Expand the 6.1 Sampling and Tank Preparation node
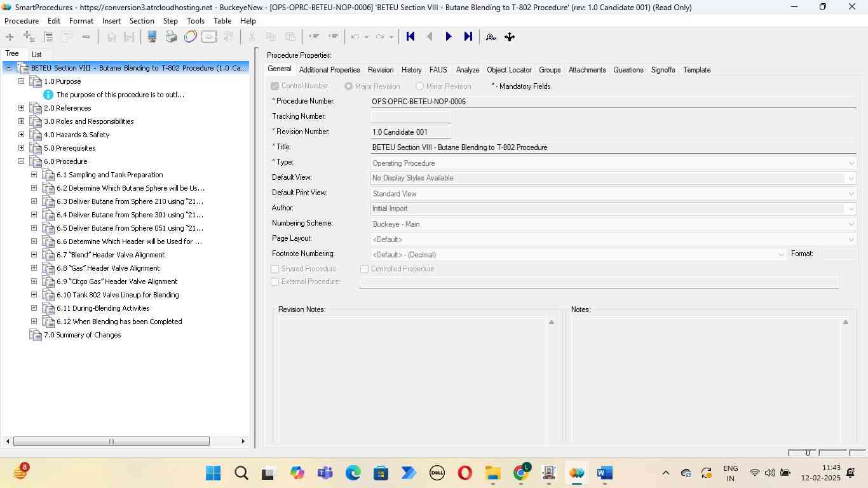The height and width of the screenshot is (488, 868). [34, 175]
